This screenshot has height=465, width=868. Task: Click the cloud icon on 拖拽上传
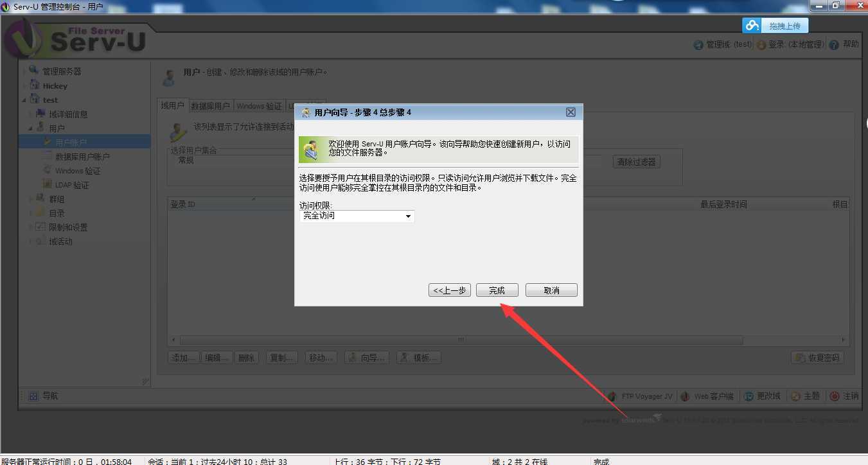[752, 26]
